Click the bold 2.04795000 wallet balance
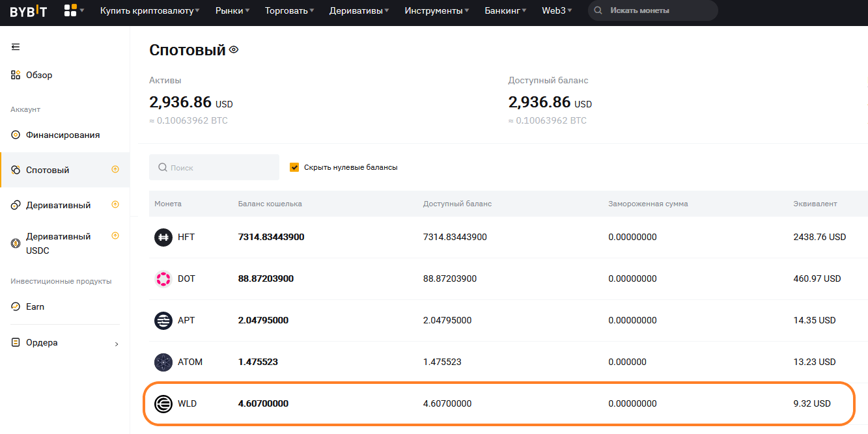 click(264, 320)
